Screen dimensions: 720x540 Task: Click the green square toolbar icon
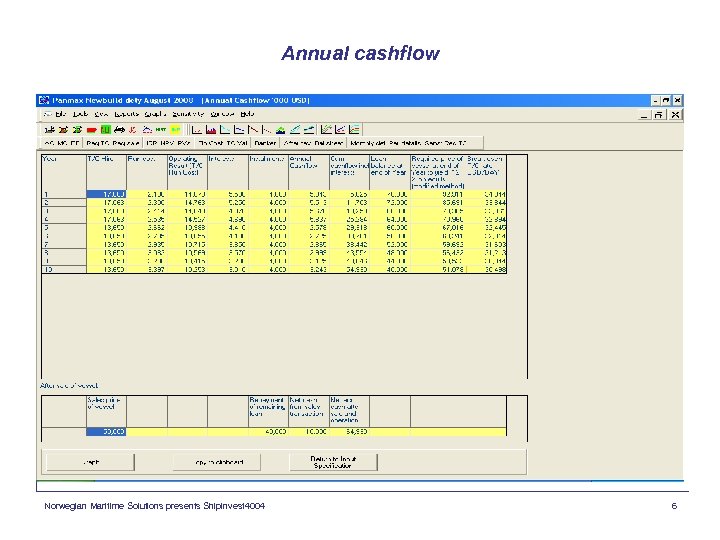(106, 130)
